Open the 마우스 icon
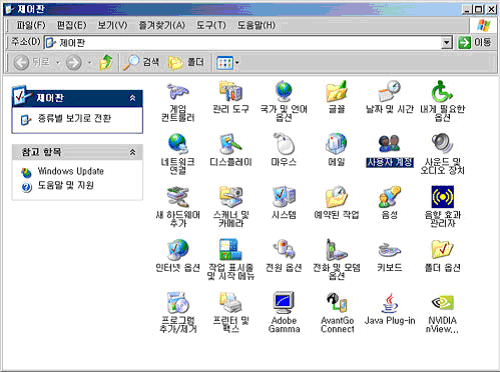Screen dimensions: 500x372 coord(284,144)
